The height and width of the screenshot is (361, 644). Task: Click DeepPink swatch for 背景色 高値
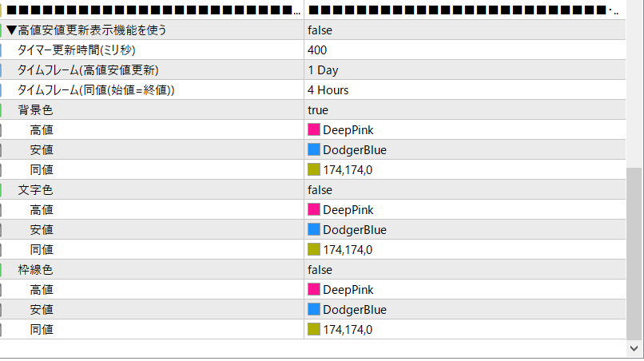coord(314,130)
